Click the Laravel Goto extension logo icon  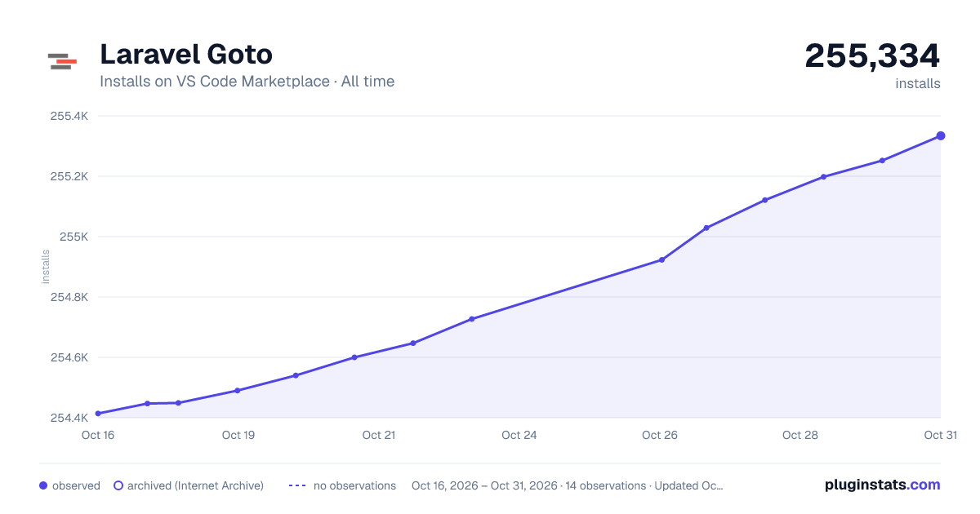(62, 61)
